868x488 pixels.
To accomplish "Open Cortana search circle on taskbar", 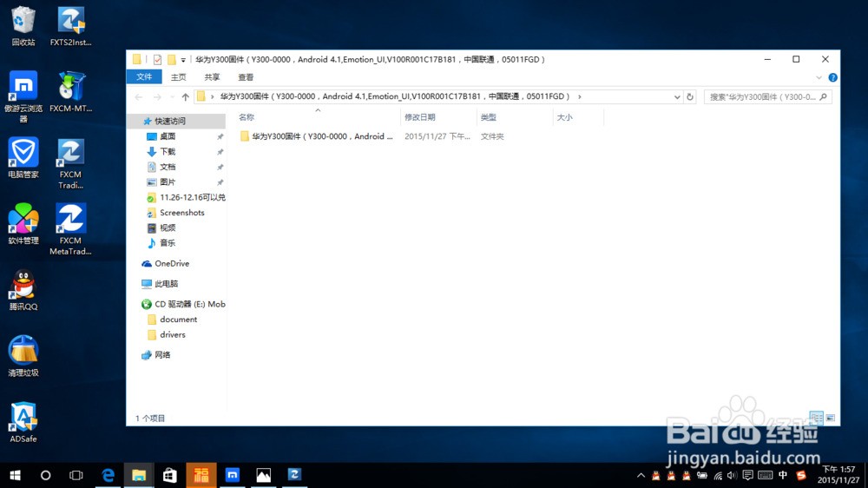I will coord(45,475).
